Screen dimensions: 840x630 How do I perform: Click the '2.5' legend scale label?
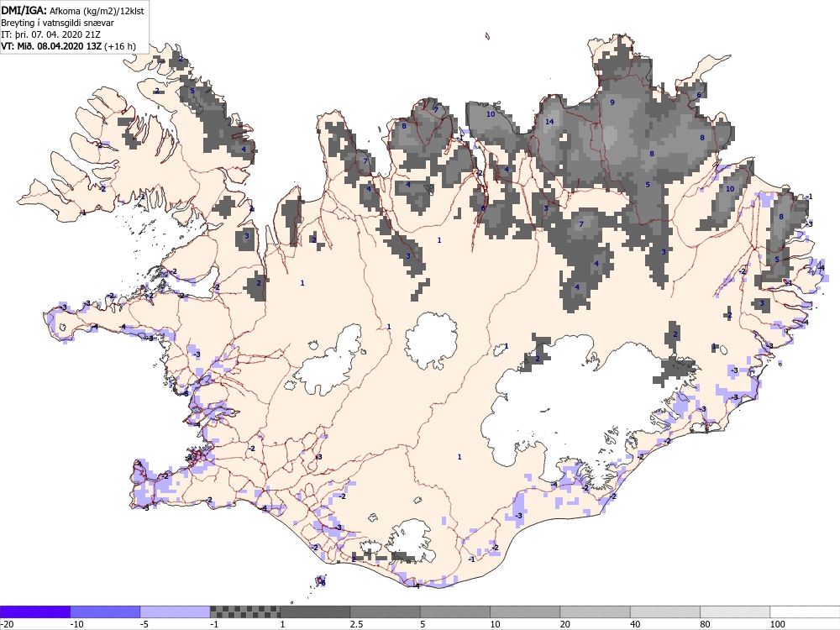coord(356,624)
